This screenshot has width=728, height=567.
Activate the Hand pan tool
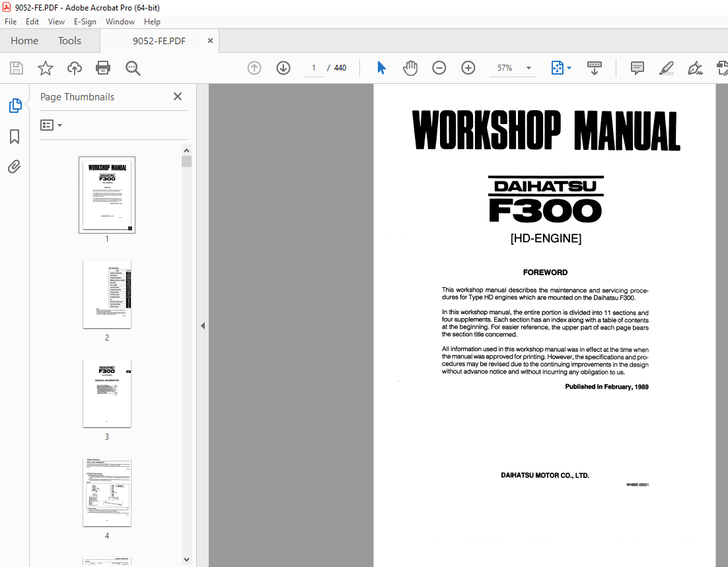click(410, 68)
